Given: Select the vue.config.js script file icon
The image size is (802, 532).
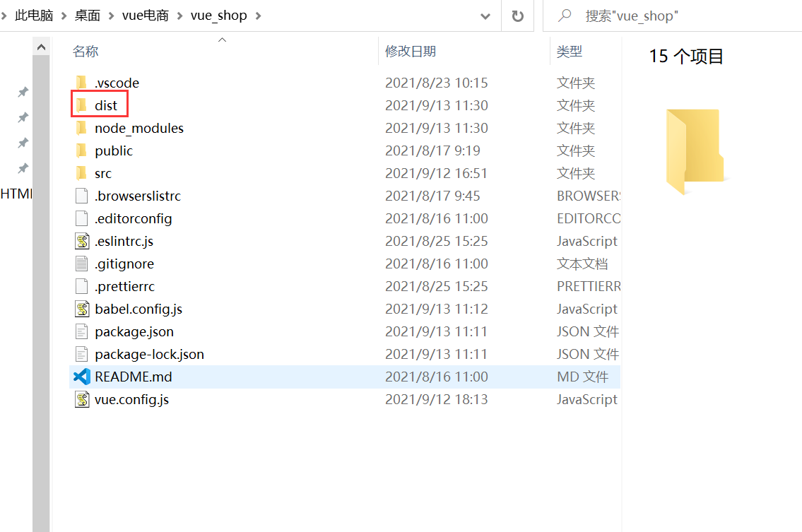Looking at the screenshot, I should click(82, 399).
